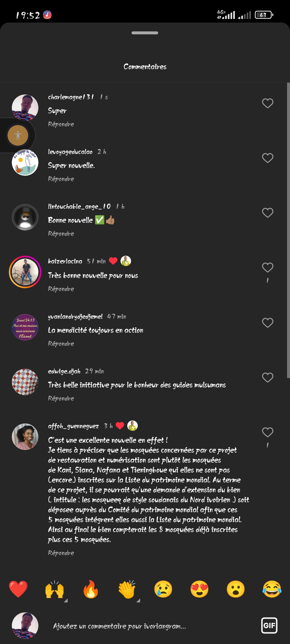Tap the floating accessibility shortcut button

pyautogui.click(x=18, y=136)
